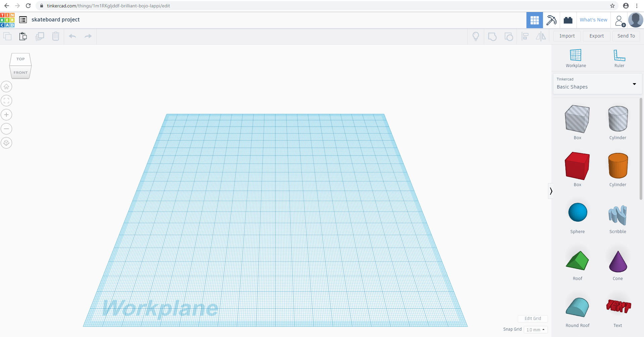The image size is (644, 337).
Task: Click the Export button
Action: click(596, 36)
